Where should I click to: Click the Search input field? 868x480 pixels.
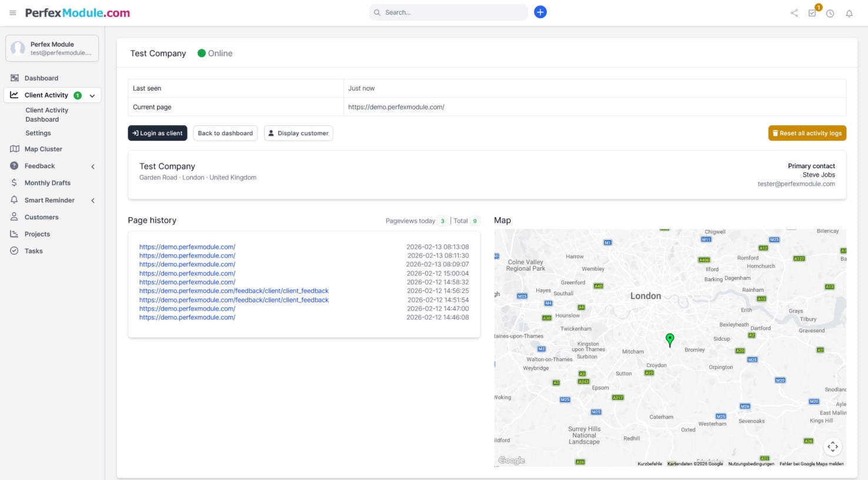[x=449, y=12]
